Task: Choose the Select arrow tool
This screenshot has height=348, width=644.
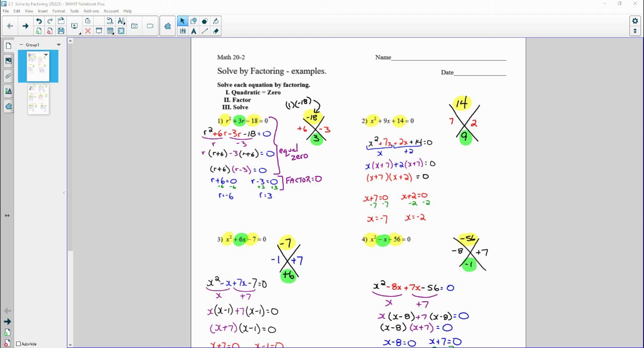Action: click(x=183, y=21)
